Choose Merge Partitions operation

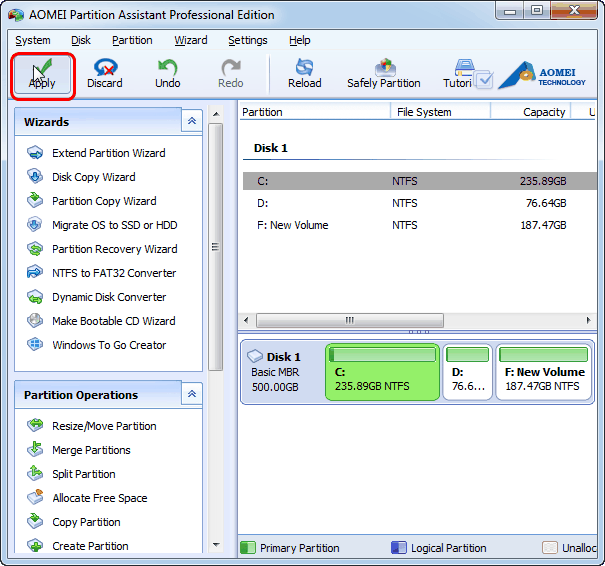tap(91, 450)
